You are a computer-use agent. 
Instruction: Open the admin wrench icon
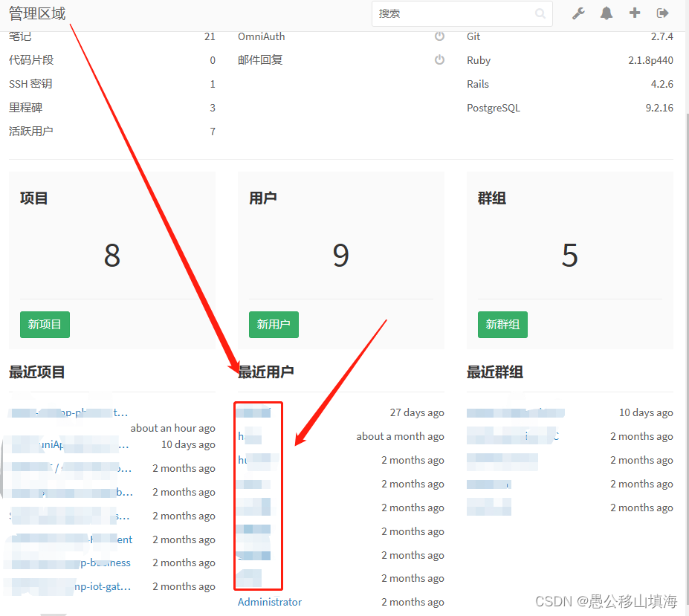click(x=578, y=13)
